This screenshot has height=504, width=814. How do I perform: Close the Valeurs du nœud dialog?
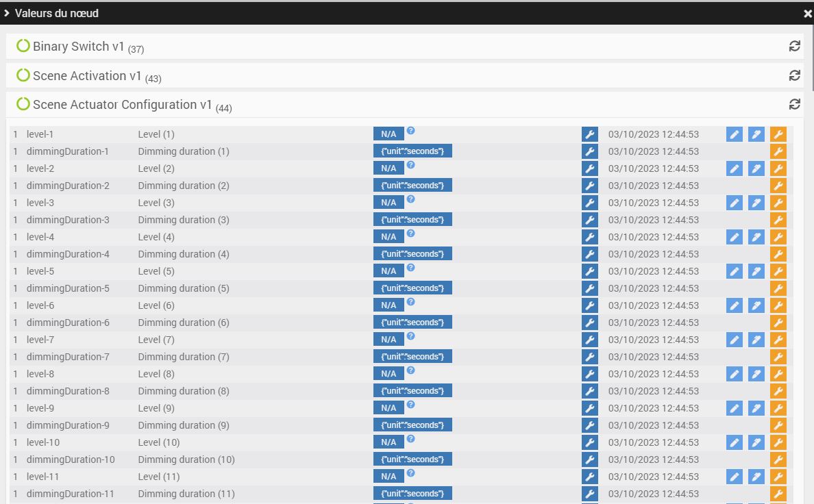[x=807, y=13]
